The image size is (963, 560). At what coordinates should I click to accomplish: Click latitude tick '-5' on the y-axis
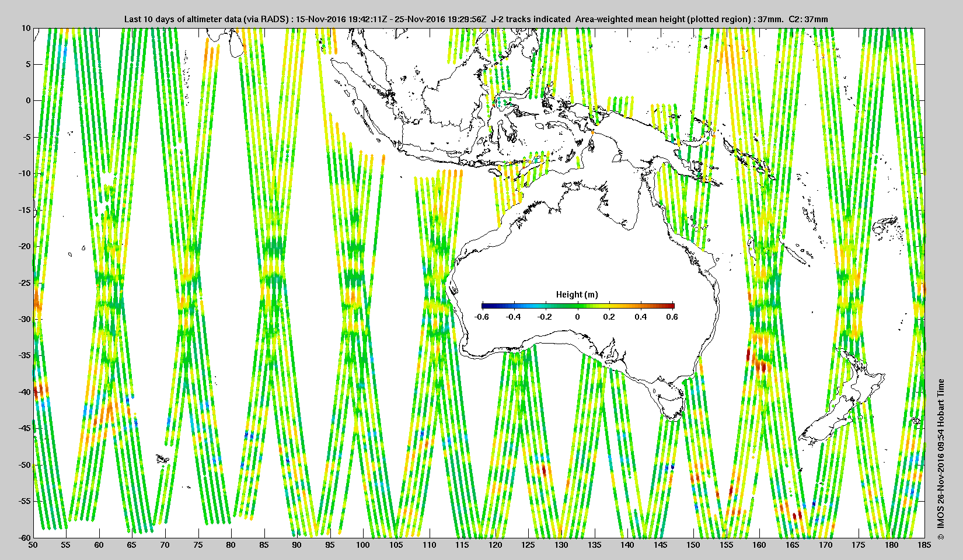[x=26, y=137]
